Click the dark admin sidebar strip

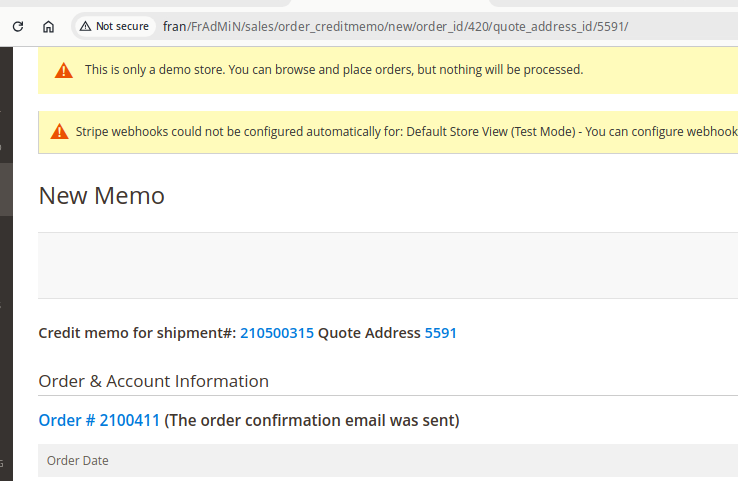point(6,300)
